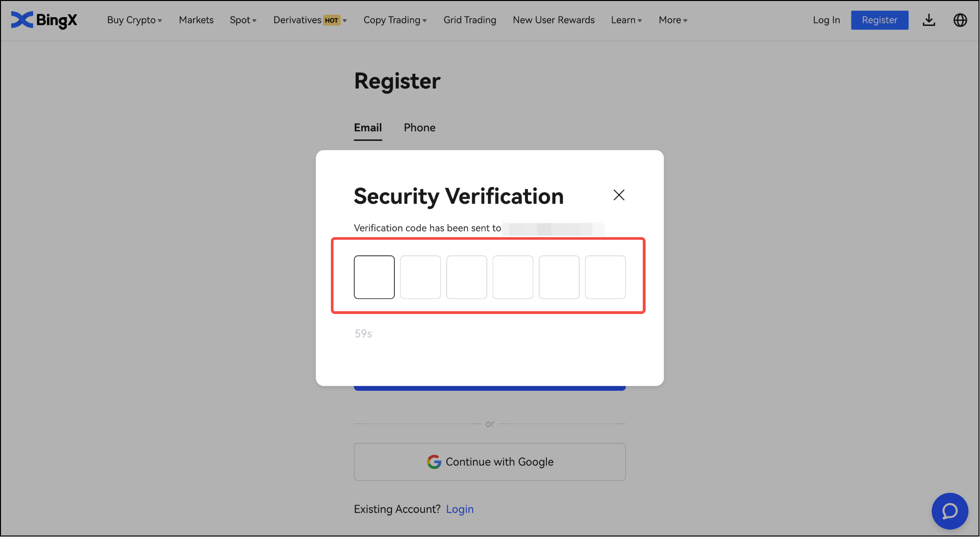Click the first verification code input
This screenshot has width=980, height=537.
(x=374, y=277)
